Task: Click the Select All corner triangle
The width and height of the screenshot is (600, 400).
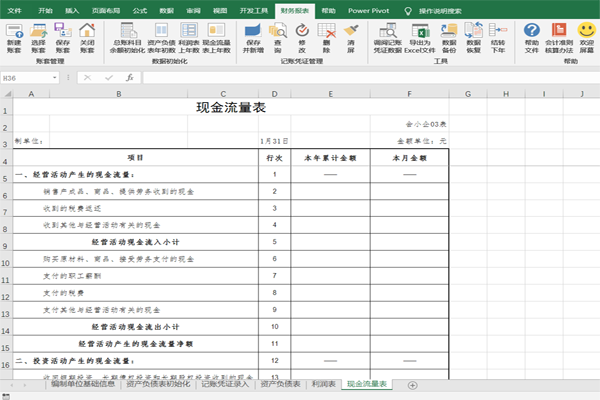Action: [x=7, y=93]
